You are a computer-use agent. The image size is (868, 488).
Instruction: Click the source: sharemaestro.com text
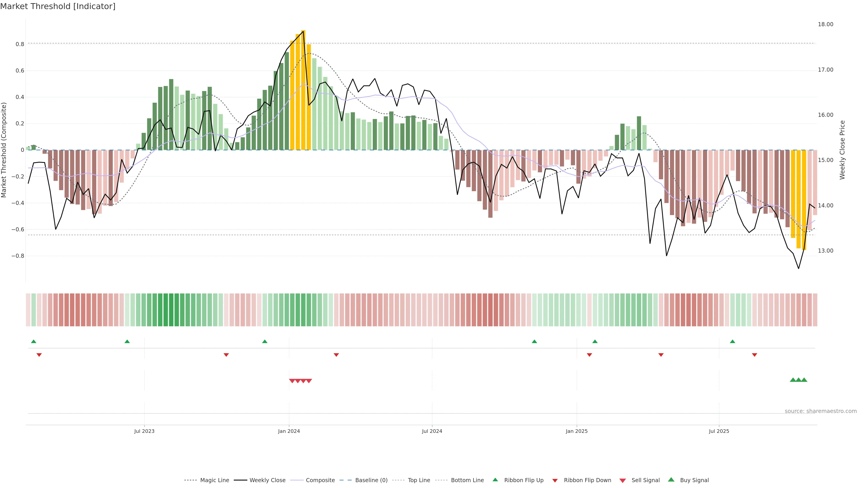821,411
